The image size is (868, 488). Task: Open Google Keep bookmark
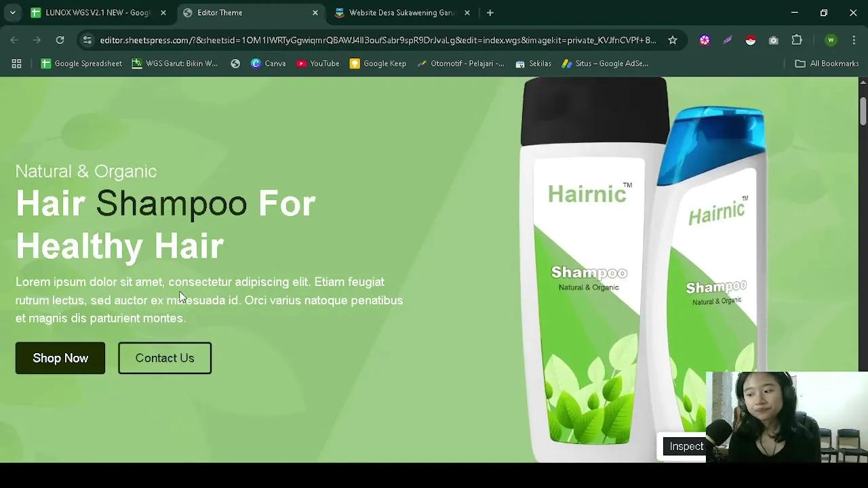tap(378, 63)
